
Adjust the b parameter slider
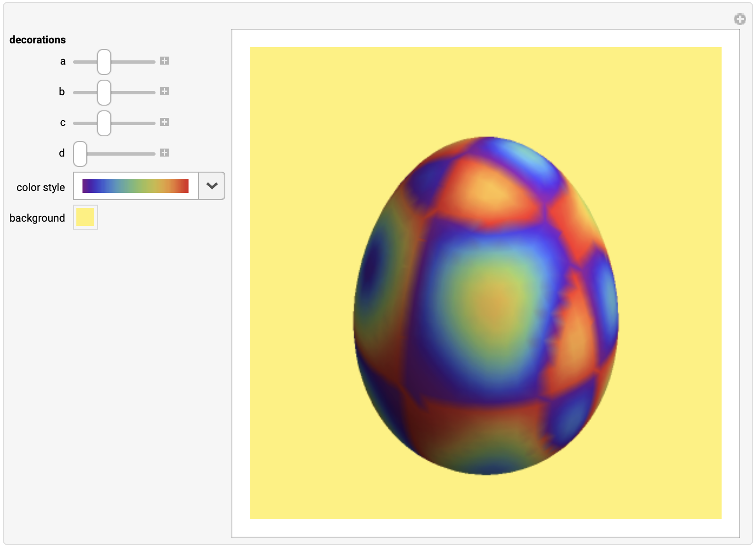pos(104,91)
